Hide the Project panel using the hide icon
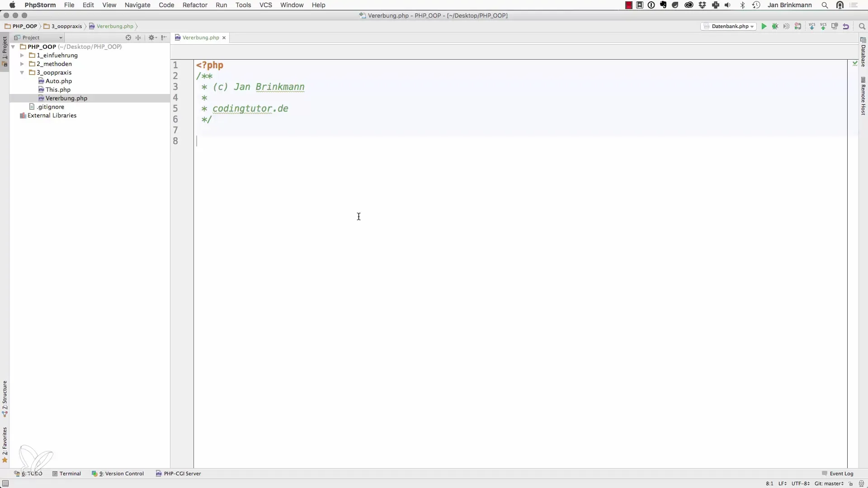This screenshot has width=868, height=488. click(164, 38)
